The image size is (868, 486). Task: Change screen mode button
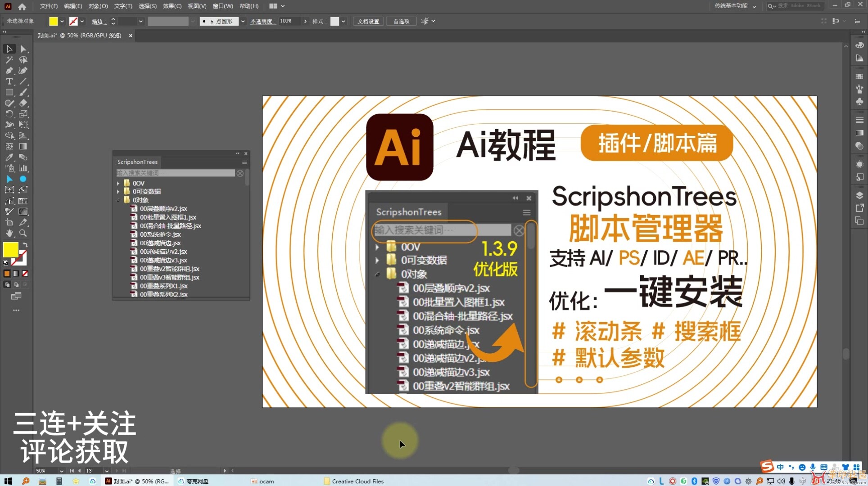(16, 296)
